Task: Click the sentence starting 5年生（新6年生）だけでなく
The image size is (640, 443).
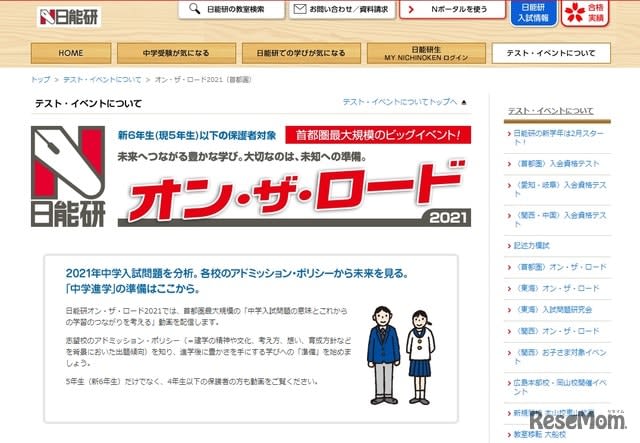Action: pos(192,382)
